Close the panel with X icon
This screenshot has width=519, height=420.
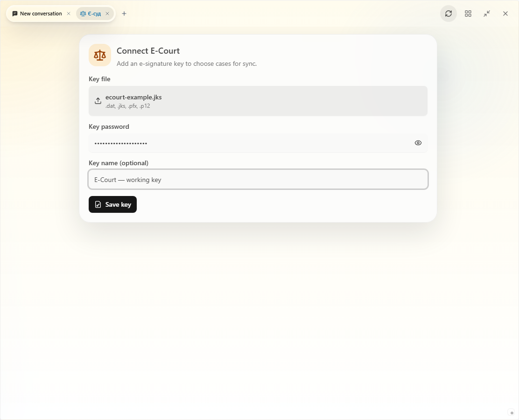click(505, 14)
